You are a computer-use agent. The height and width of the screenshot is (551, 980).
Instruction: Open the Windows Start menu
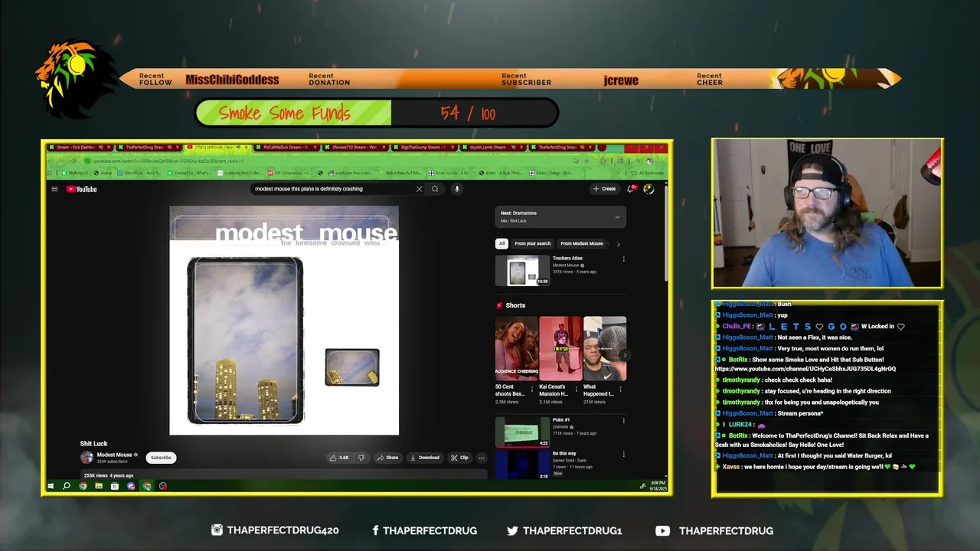pyautogui.click(x=51, y=486)
